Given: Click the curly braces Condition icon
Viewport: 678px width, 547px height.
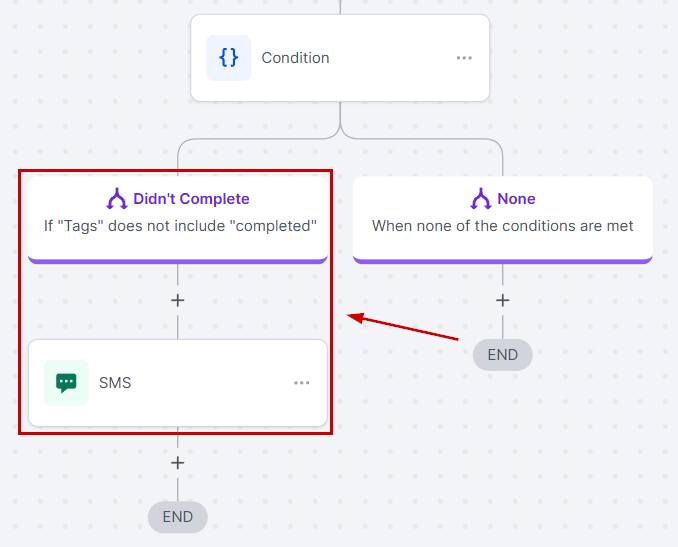Looking at the screenshot, I should click(228, 58).
